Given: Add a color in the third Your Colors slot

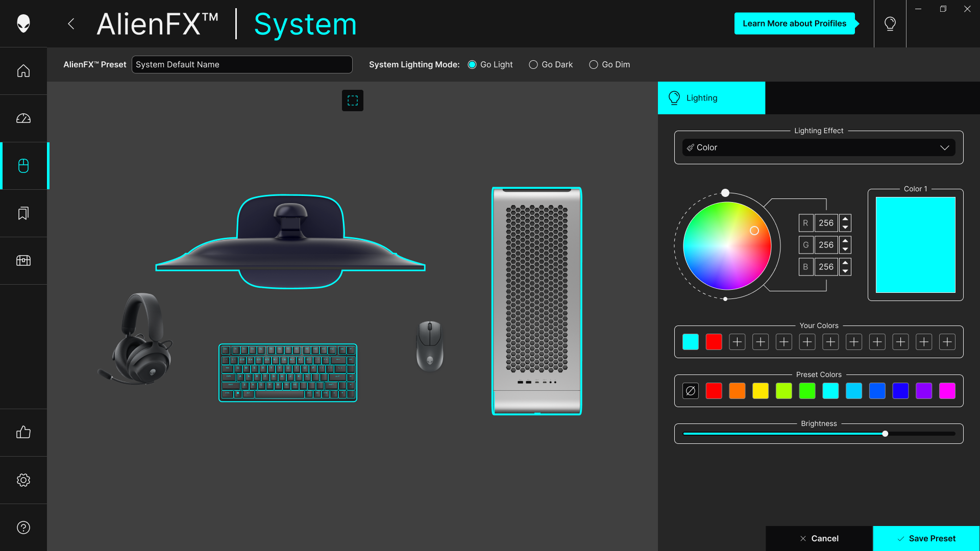Looking at the screenshot, I should point(737,342).
